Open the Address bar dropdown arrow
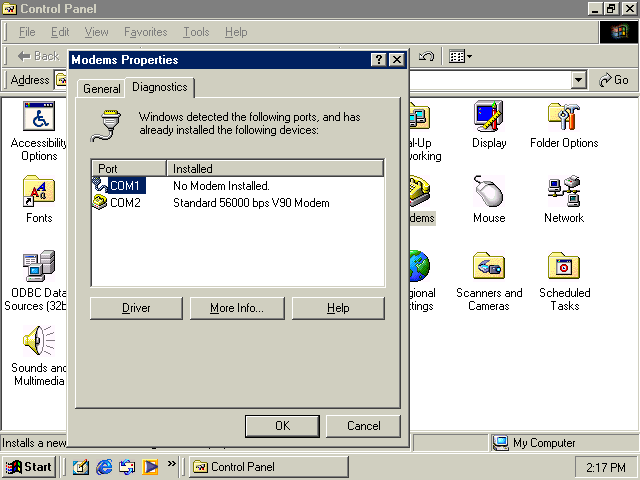This screenshot has height=480, width=640. (578, 80)
